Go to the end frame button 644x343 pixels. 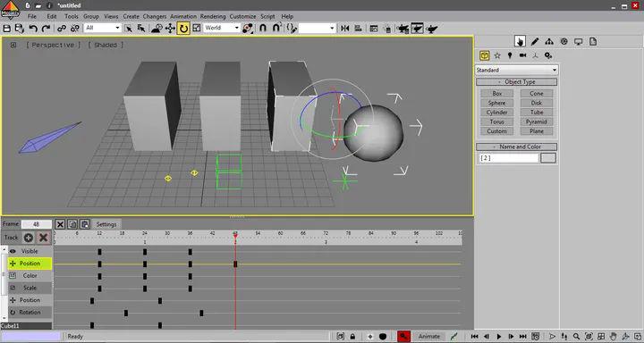(x=523, y=337)
